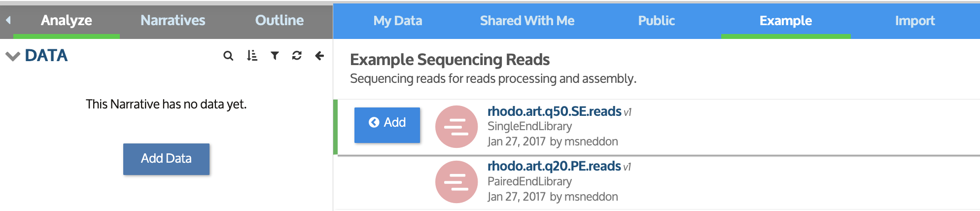Click the rhodo.art.q20.PE.reads type icon
The width and height of the screenshot is (980, 211).
(x=456, y=182)
